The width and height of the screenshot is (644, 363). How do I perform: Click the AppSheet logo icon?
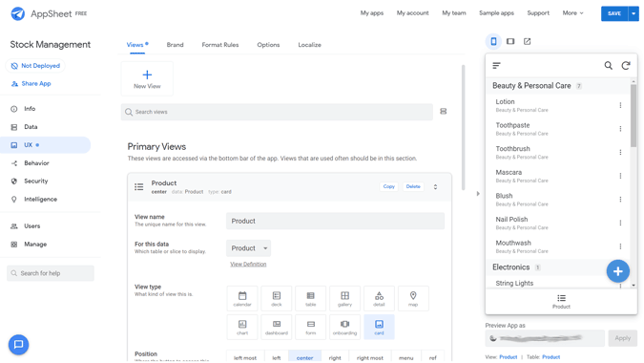point(18,13)
